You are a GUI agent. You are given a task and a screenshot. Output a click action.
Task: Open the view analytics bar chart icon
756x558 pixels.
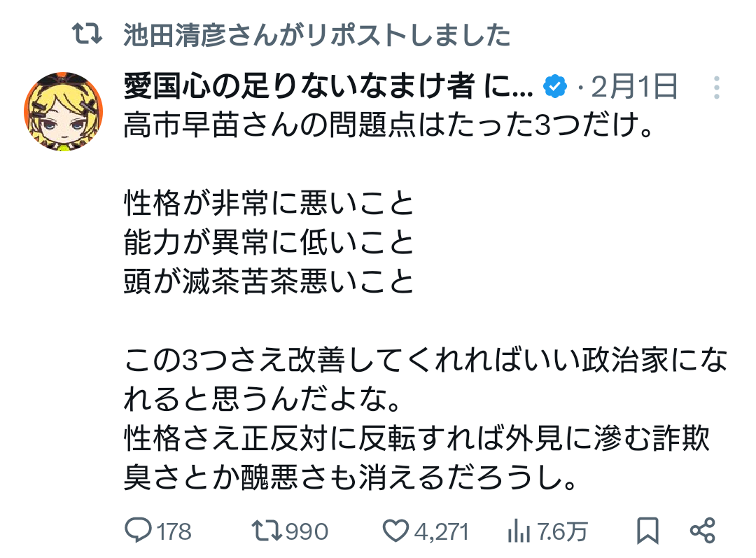pyautogui.click(x=518, y=531)
